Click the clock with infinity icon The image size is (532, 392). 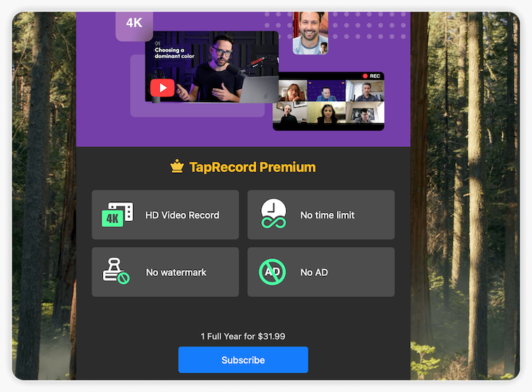pyautogui.click(x=273, y=214)
